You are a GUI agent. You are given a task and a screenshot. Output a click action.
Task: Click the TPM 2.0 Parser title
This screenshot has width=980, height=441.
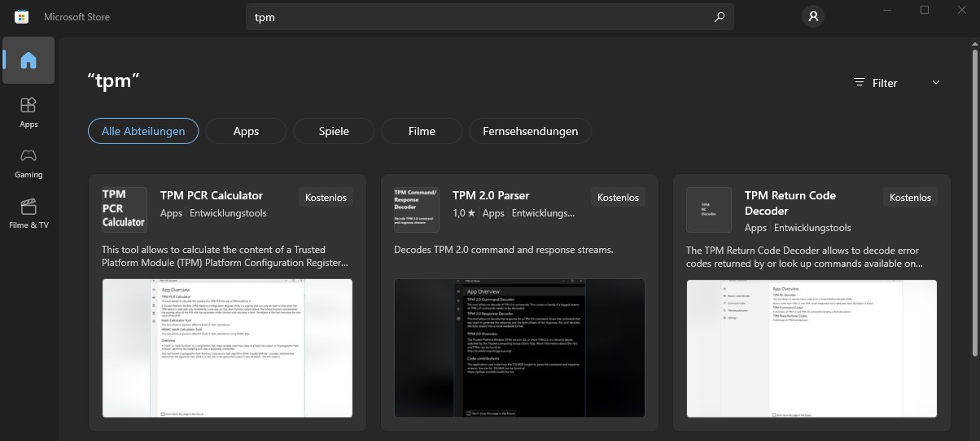click(x=491, y=195)
